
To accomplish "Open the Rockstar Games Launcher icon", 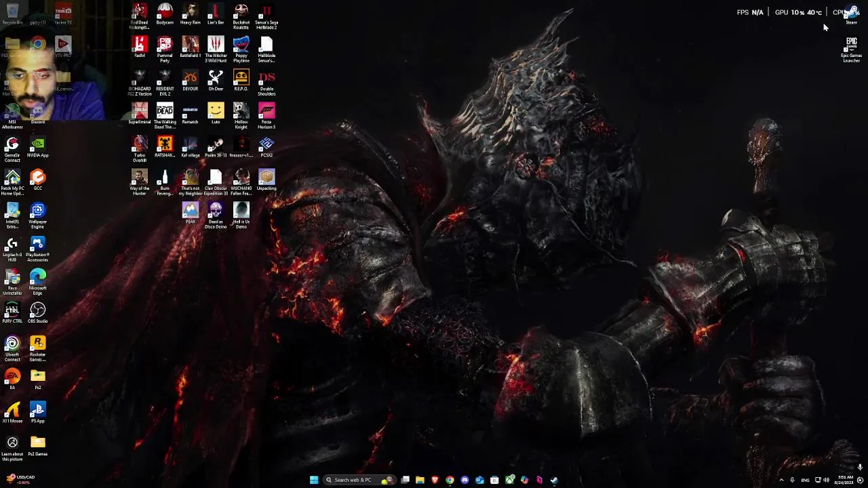I will 37,348.
